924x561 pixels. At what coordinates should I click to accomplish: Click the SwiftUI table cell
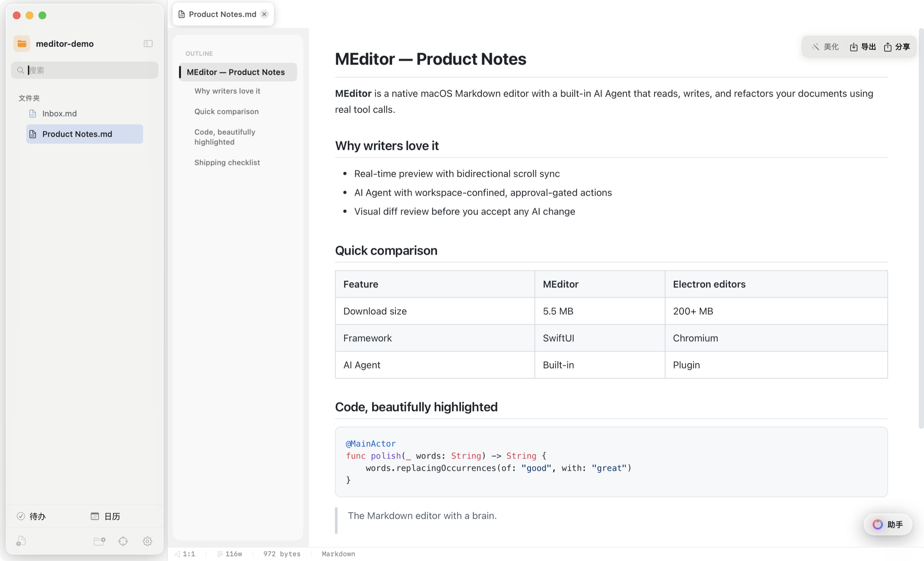coord(600,338)
